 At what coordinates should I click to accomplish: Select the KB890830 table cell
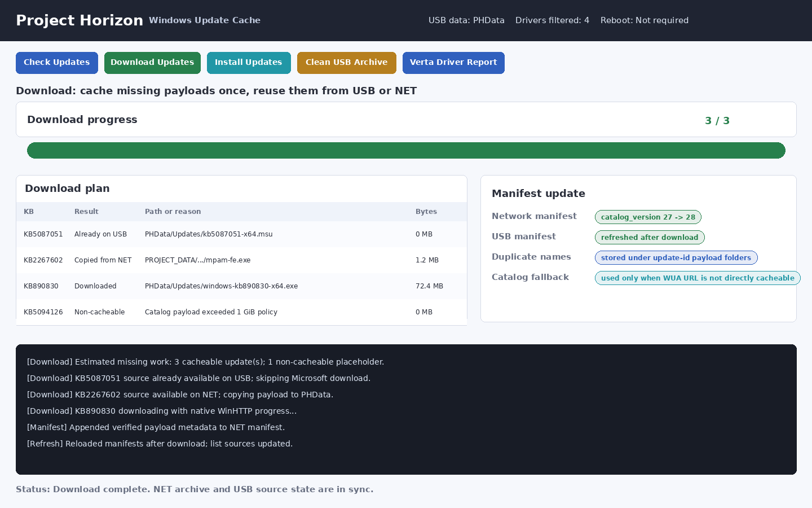[x=41, y=286]
